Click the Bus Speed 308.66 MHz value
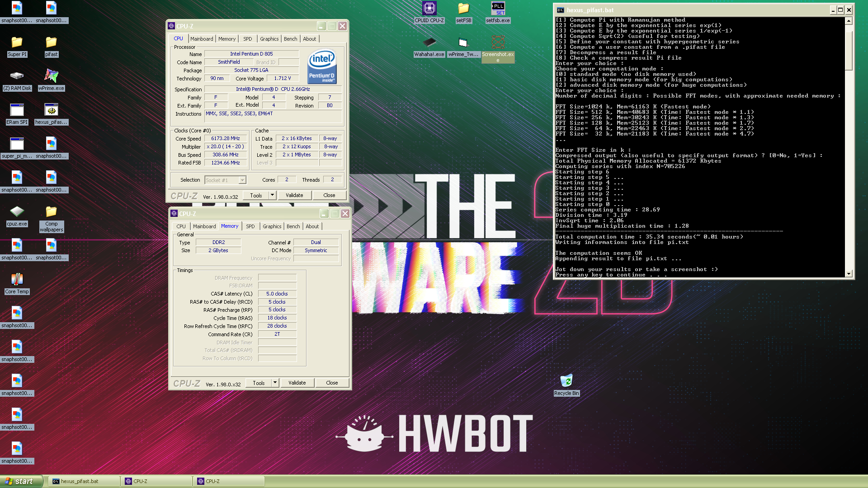This screenshot has width=868, height=488. point(226,155)
